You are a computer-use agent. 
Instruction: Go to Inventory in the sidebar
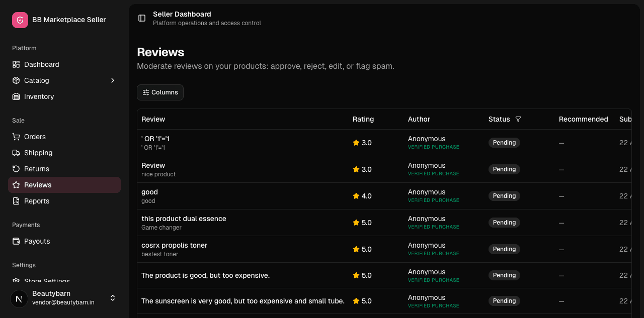click(64, 96)
